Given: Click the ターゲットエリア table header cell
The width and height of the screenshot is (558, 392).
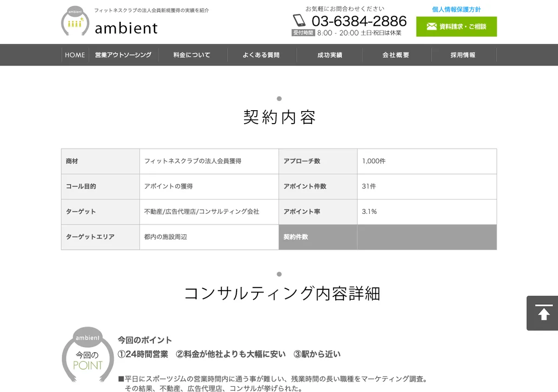Looking at the screenshot, I should coord(100,237).
